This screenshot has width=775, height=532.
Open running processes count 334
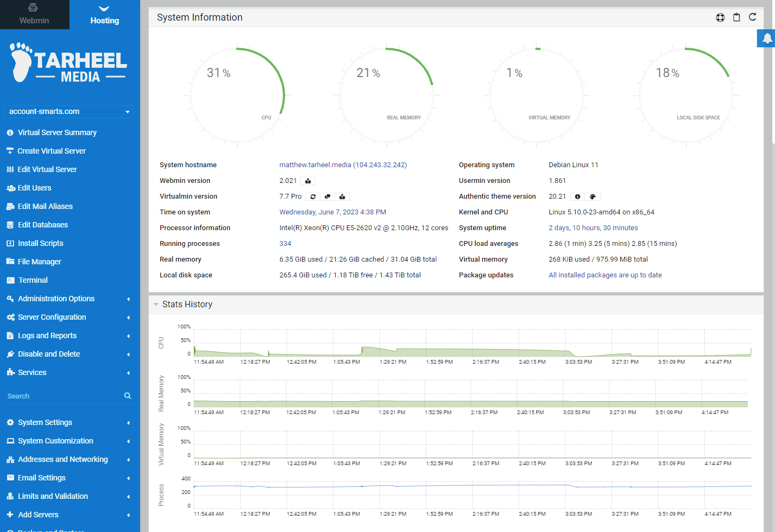tap(285, 244)
